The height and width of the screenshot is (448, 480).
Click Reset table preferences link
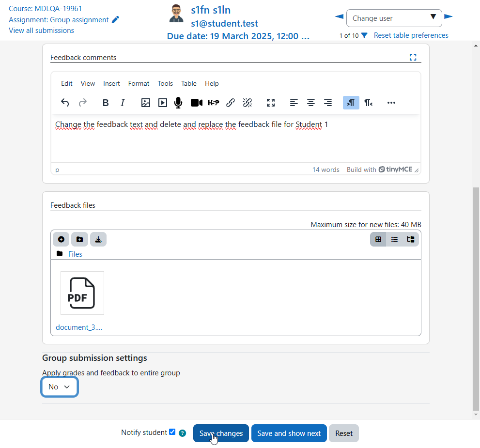411,35
